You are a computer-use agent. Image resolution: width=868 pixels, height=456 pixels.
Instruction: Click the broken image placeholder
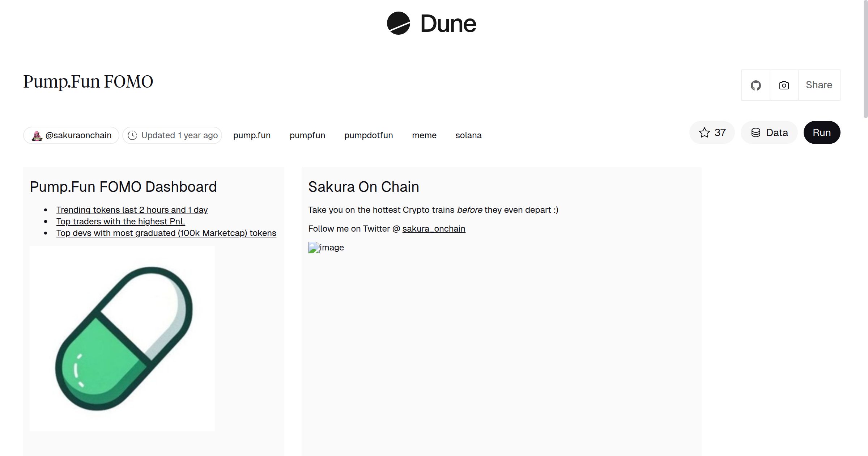314,248
